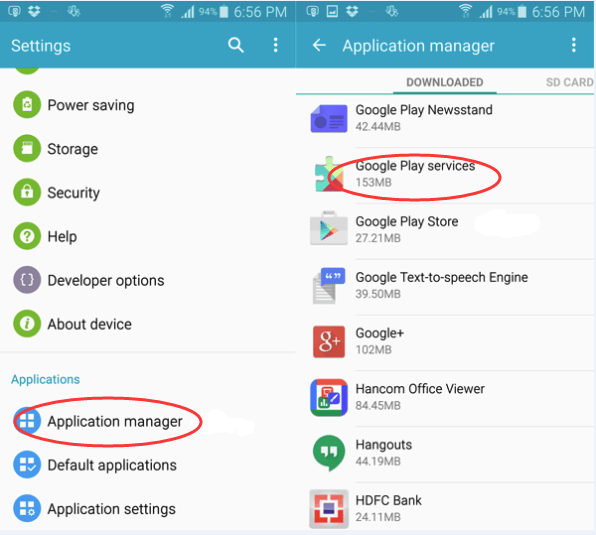Click the 44.19MB size label

[378, 461]
